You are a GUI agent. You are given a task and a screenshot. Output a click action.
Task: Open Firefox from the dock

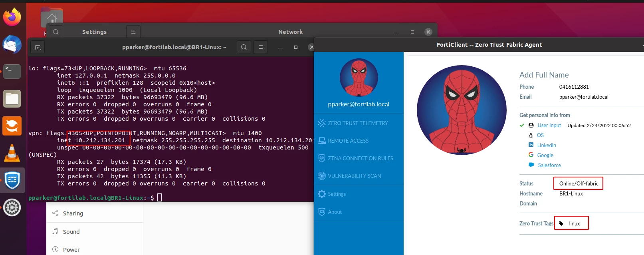click(12, 17)
